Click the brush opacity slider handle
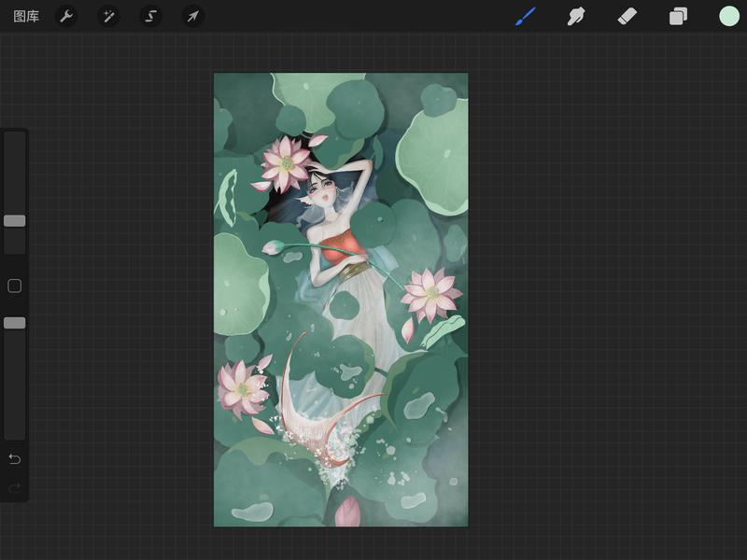 (15, 323)
